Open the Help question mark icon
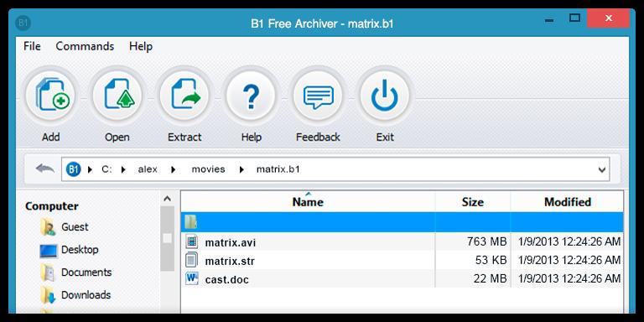The width and height of the screenshot is (644, 322). (x=251, y=96)
